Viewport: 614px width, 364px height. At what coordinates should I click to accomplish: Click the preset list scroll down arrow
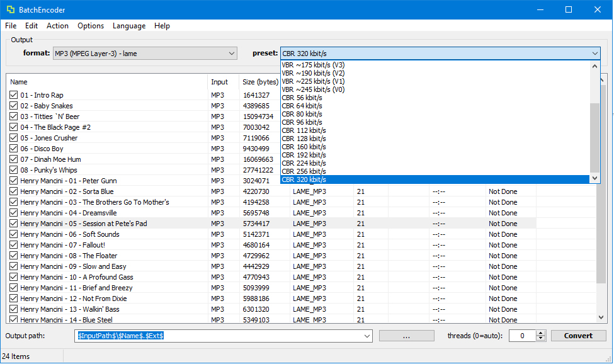coord(595,178)
